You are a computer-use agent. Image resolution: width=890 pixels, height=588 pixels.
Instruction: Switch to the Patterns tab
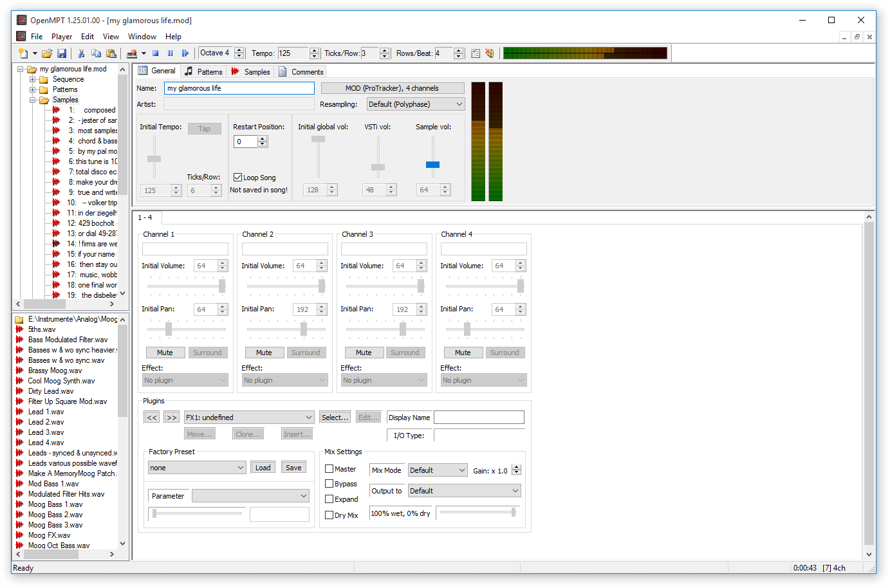pyautogui.click(x=203, y=71)
